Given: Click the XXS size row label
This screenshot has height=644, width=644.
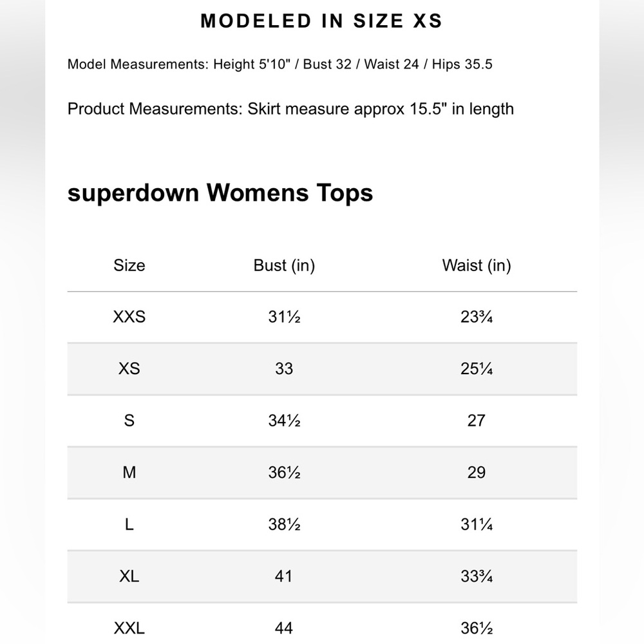Looking at the screenshot, I should [x=129, y=317].
